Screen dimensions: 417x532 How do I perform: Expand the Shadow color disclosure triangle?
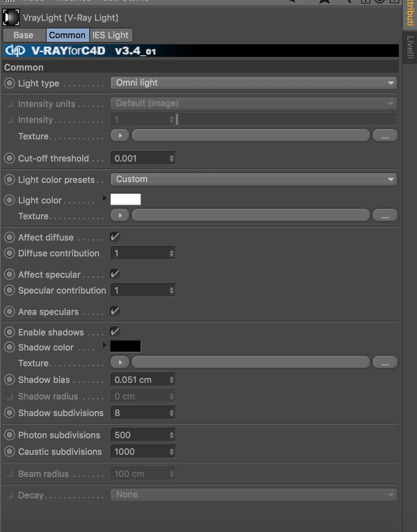pos(105,345)
